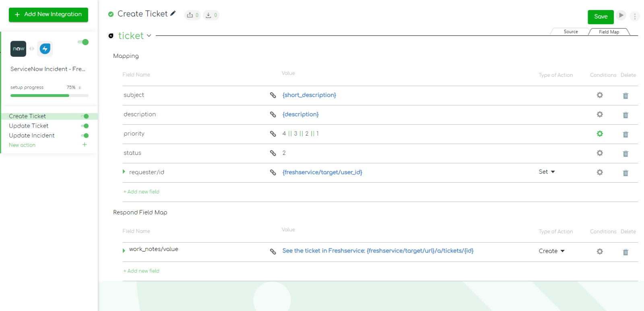This screenshot has height=311, width=644.
Task: Delete the subject field mapping
Action: click(x=625, y=96)
